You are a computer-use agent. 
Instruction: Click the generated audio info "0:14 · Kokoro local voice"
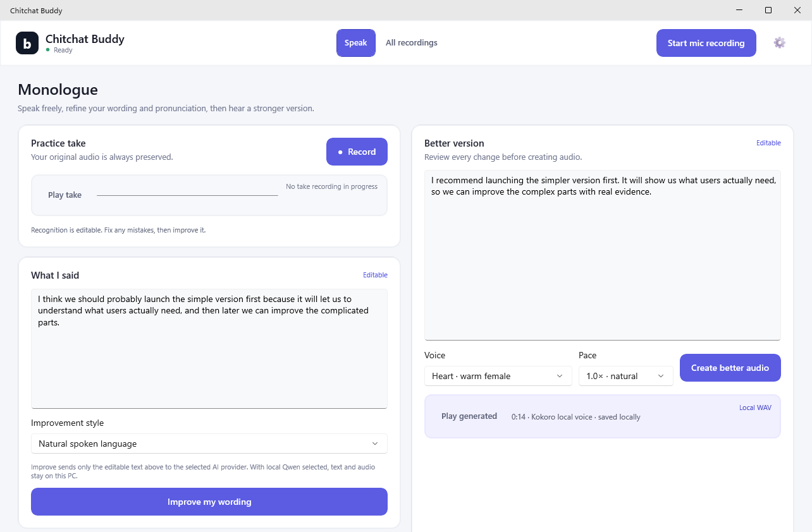[x=576, y=417]
